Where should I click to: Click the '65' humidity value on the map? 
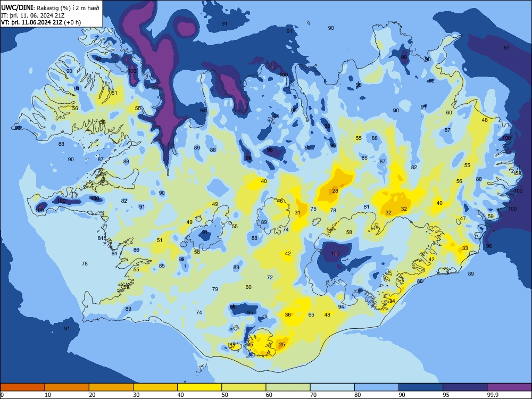point(311,314)
